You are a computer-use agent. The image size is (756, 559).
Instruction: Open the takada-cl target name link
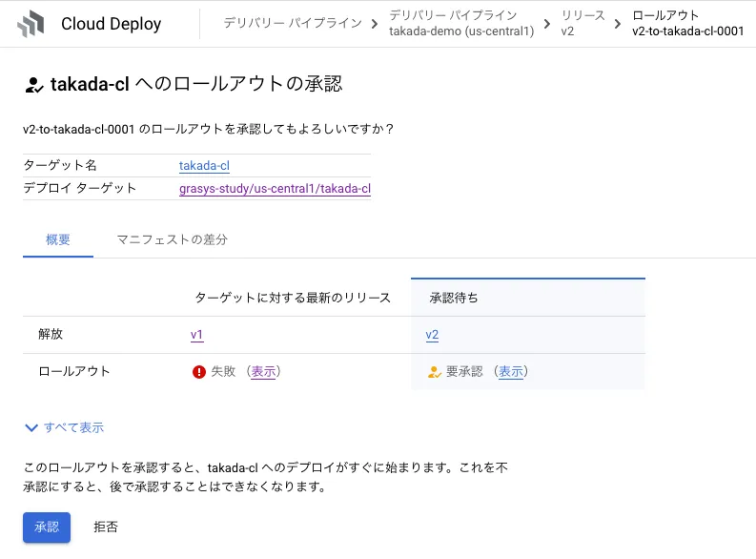point(204,165)
